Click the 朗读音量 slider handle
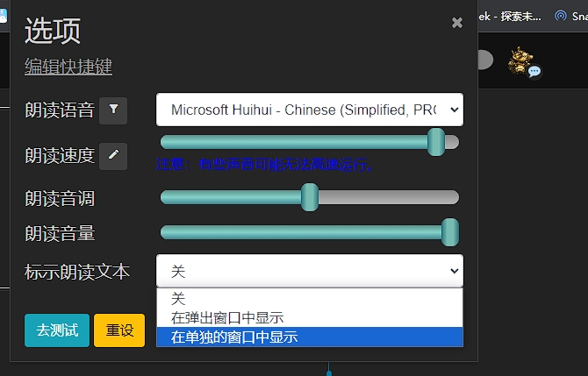Screen dimensions: 588x376 pos(450,232)
